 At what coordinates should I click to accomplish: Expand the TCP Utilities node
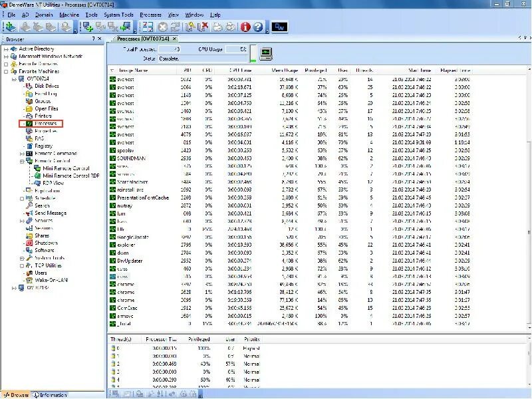pyautogui.click(x=22, y=265)
